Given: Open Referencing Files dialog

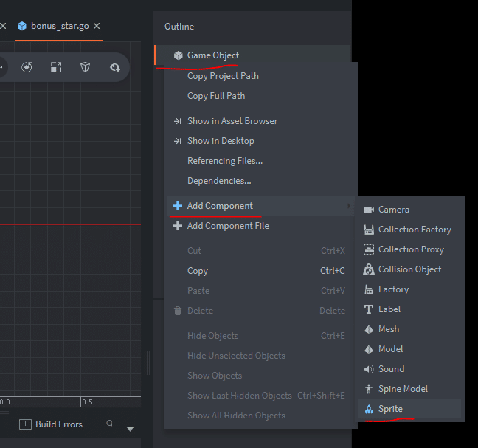Looking at the screenshot, I should click(x=261, y=161).
